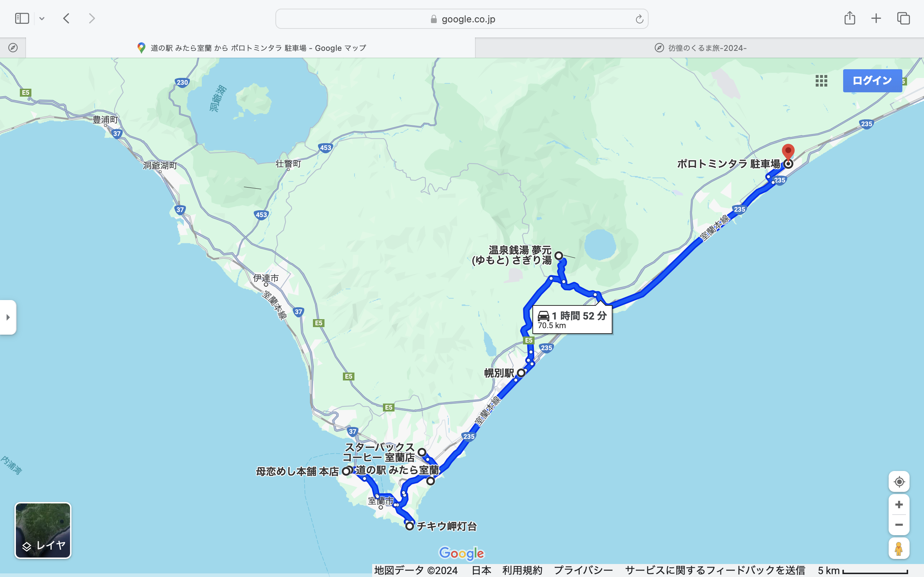Show my current location
Viewport: 924px width, 577px height.
tap(899, 481)
